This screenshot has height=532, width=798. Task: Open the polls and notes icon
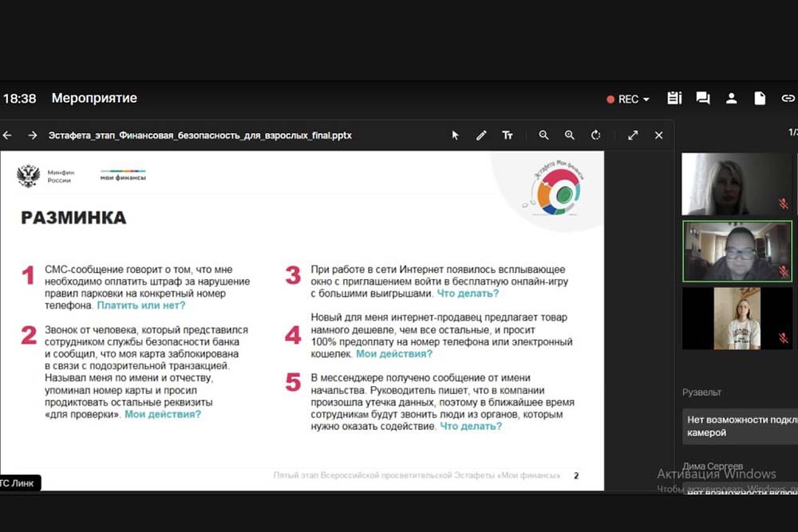click(x=674, y=98)
